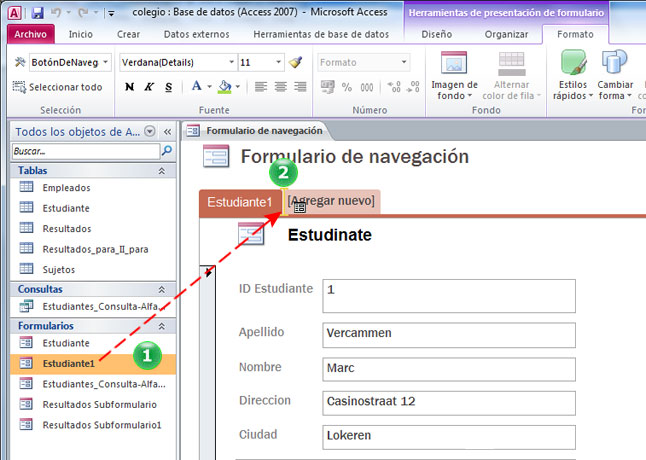Open the number Formato dropdown
646x460 pixels.
tap(404, 62)
